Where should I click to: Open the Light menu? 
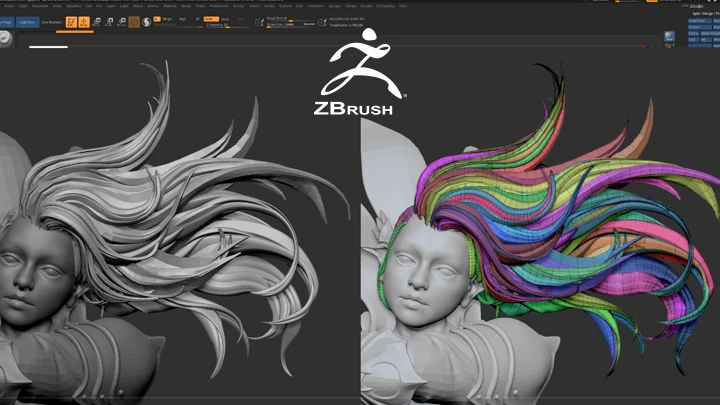point(124,6)
